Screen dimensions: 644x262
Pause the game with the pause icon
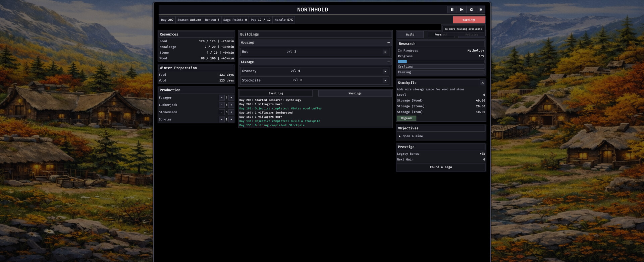pyautogui.click(x=452, y=10)
